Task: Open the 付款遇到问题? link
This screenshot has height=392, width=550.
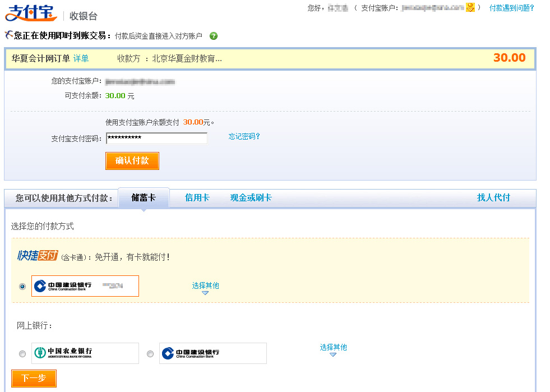Action: pyautogui.click(x=511, y=8)
